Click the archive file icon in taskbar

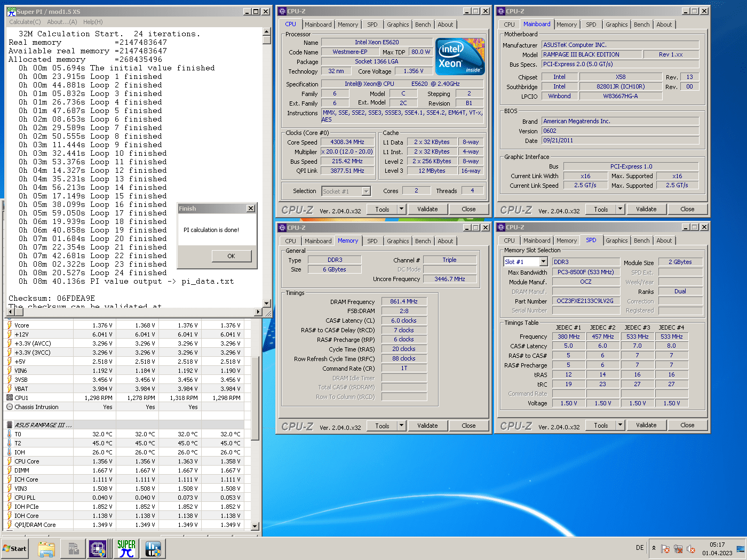coord(74,549)
